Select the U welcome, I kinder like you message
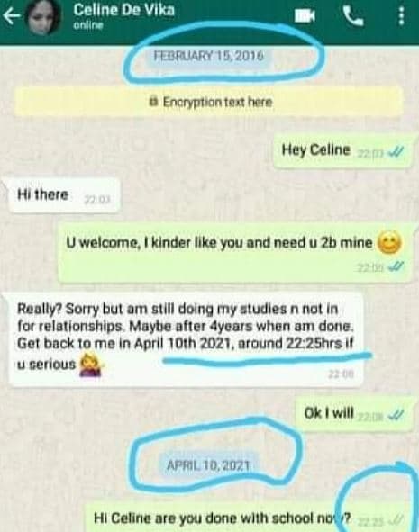This screenshot has height=532, width=419. point(236,254)
